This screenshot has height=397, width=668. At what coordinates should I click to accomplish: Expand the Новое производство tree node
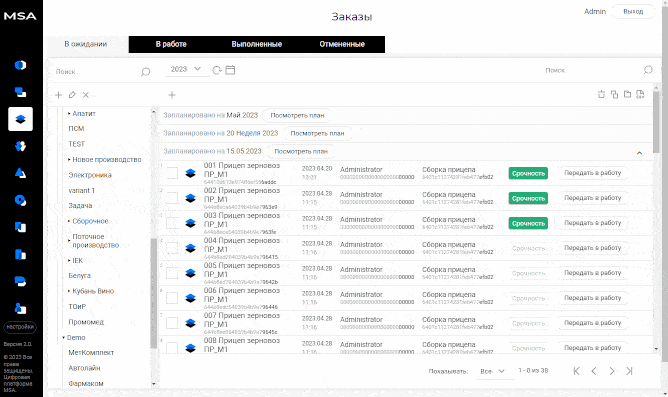[69, 160]
